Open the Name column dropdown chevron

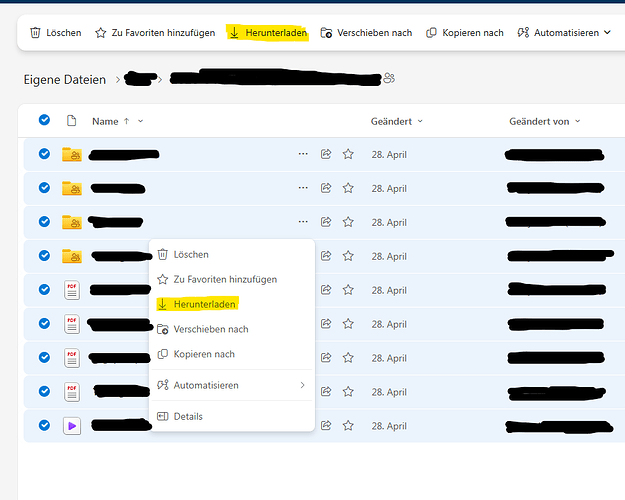(x=140, y=121)
